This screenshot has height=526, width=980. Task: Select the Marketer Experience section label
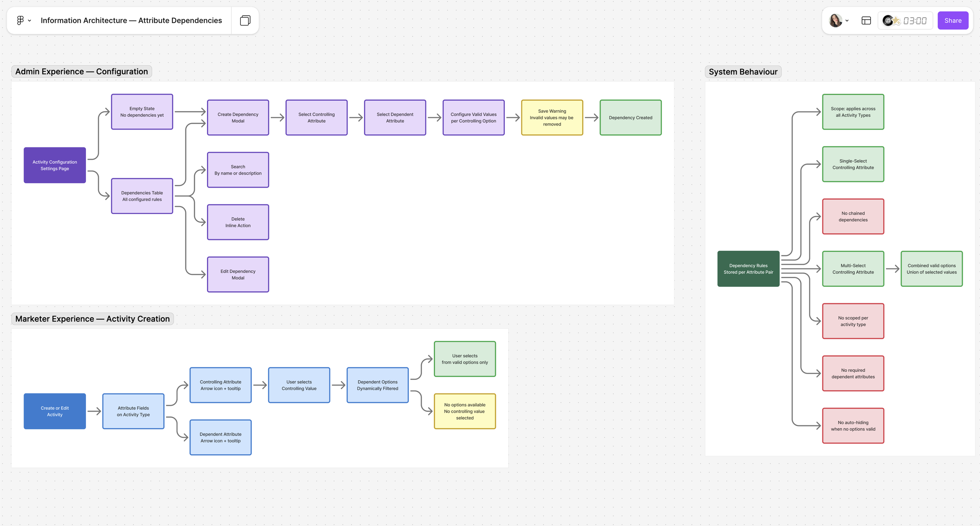pyautogui.click(x=93, y=319)
